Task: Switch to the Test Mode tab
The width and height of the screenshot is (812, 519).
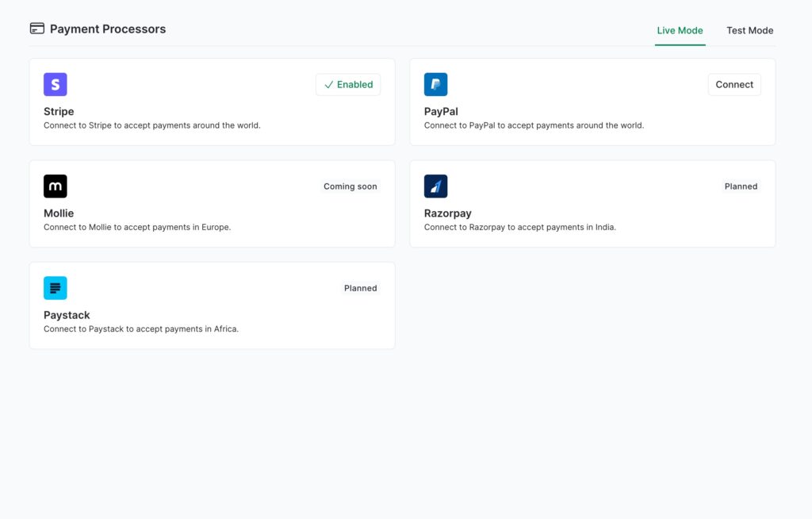Action: click(x=750, y=31)
